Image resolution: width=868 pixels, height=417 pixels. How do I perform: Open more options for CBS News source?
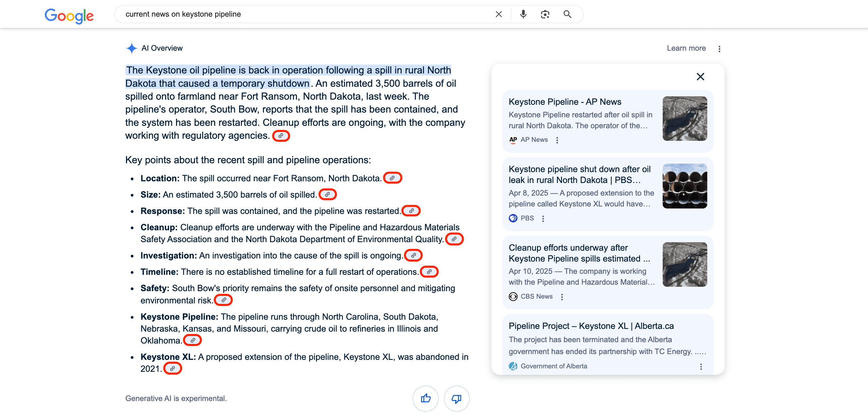(x=562, y=297)
